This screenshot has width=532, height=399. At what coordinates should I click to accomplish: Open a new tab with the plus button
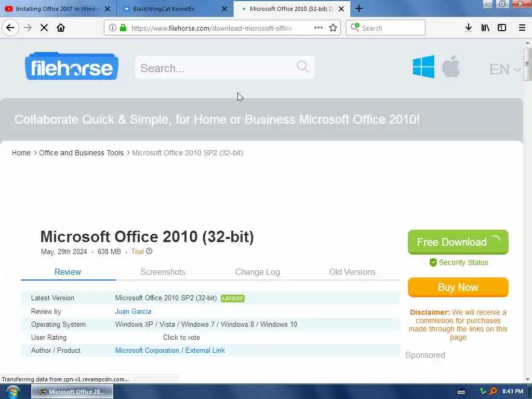359,8
